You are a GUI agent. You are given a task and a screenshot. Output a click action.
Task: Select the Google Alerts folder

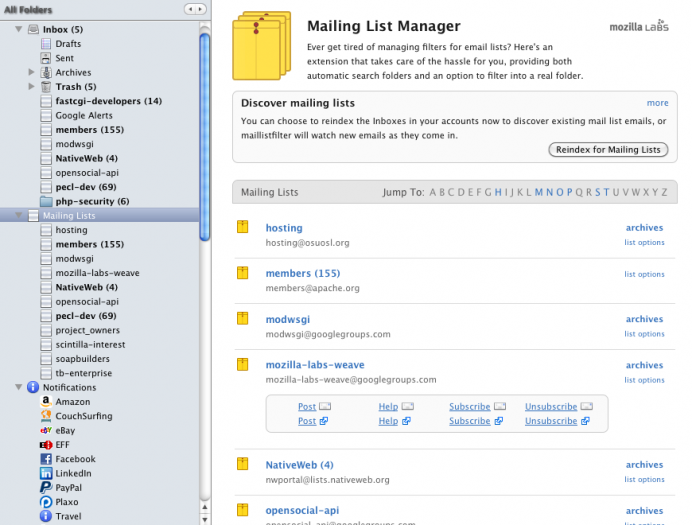click(x=84, y=115)
